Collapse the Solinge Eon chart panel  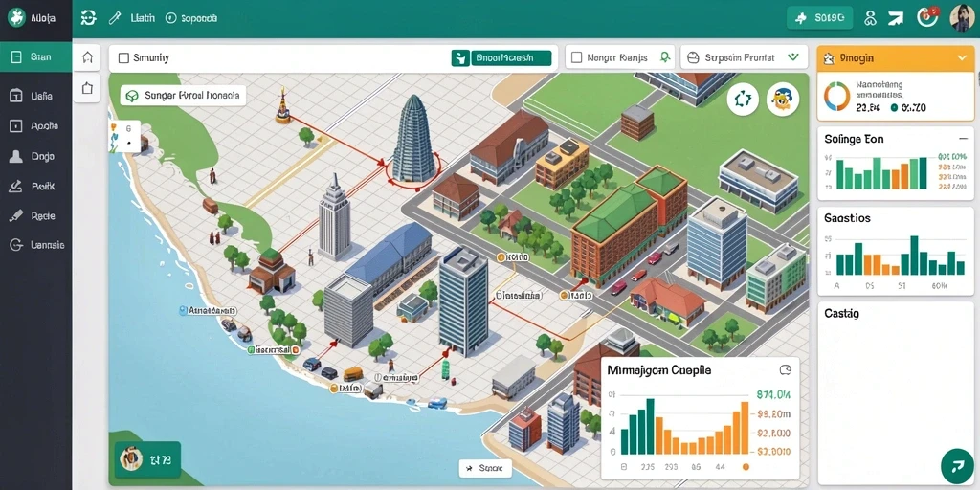pos(963,139)
